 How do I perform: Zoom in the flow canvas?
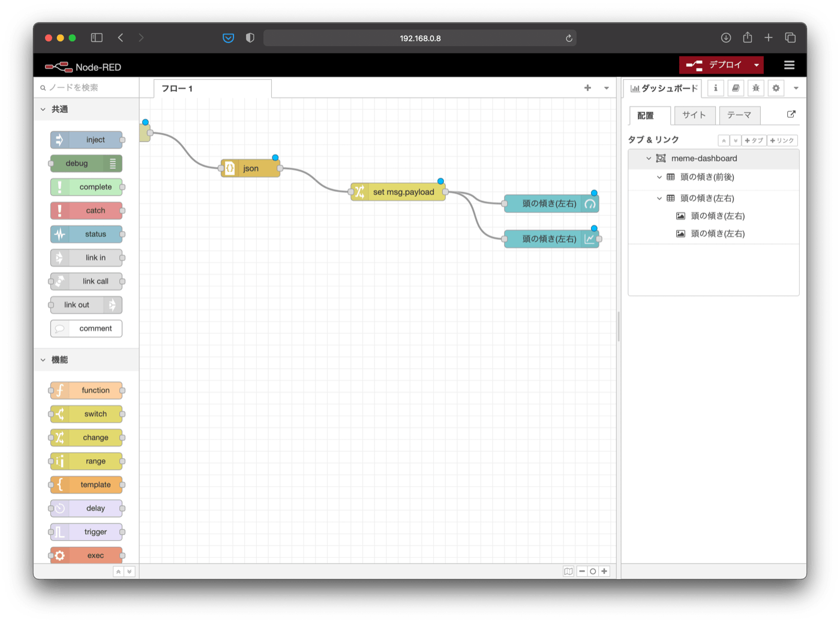click(604, 571)
